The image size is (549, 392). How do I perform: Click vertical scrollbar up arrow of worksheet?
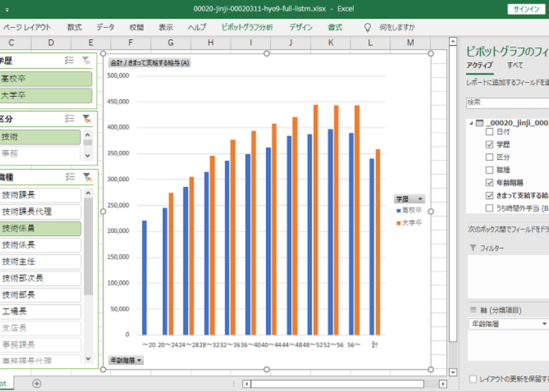pos(453,42)
